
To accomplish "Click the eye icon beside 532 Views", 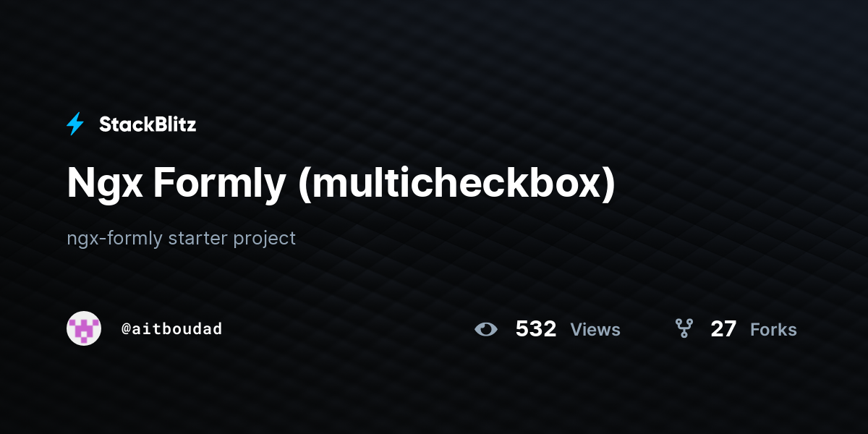I will [x=486, y=329].
